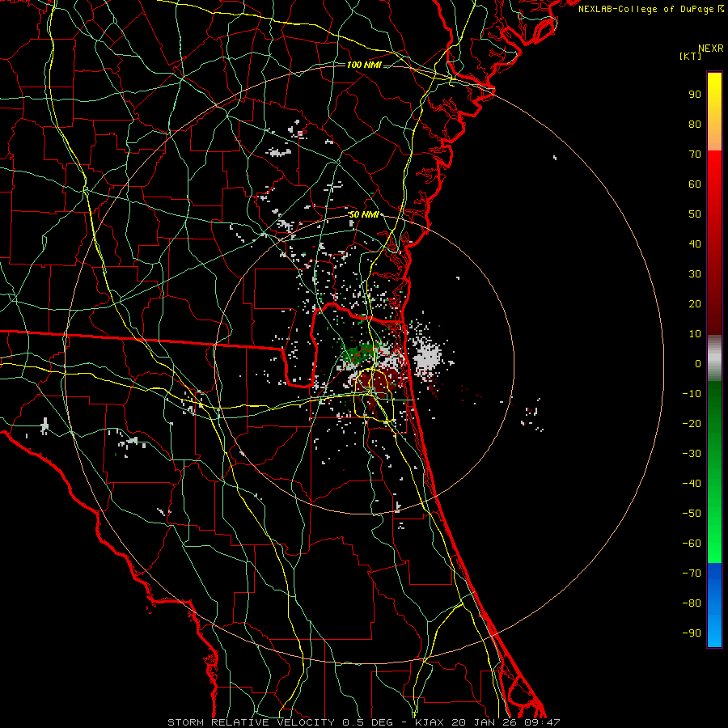Click the NEXLAB-College of DuPage watermark text

tap(650, 9)
